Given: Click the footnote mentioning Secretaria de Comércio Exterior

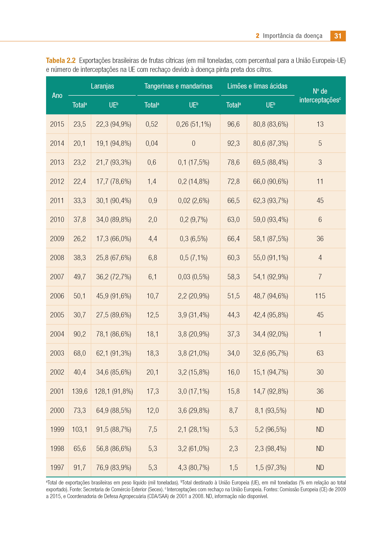Looking at the screenshot, I should (x=196, y=489).
